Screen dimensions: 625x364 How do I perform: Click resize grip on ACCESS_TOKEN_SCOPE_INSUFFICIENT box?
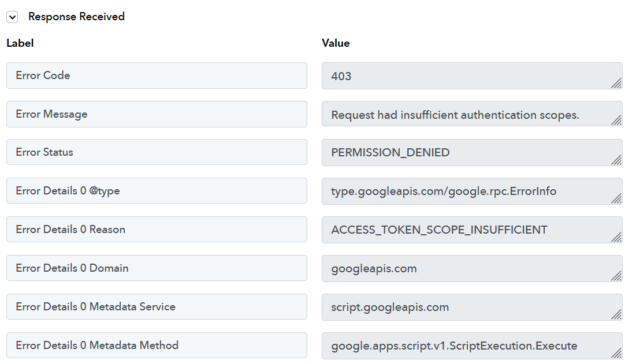pyautogui.click(x=617, y=237)
